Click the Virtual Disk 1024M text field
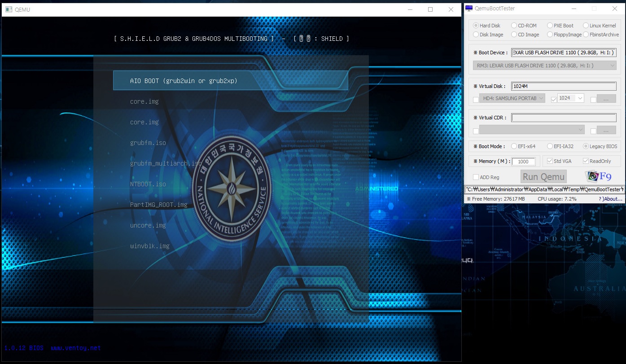Image resolution: width=626 pixels, height=364 pixels. [564, 86]
